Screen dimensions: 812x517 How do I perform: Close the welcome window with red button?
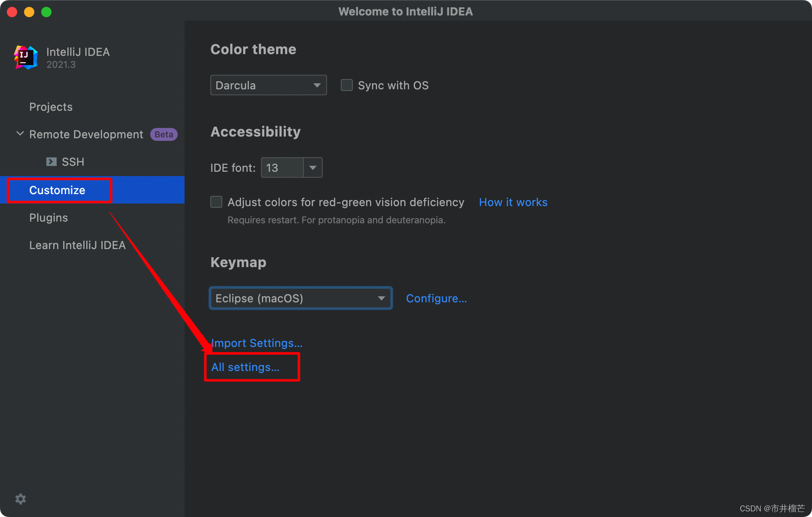point(12,12)
